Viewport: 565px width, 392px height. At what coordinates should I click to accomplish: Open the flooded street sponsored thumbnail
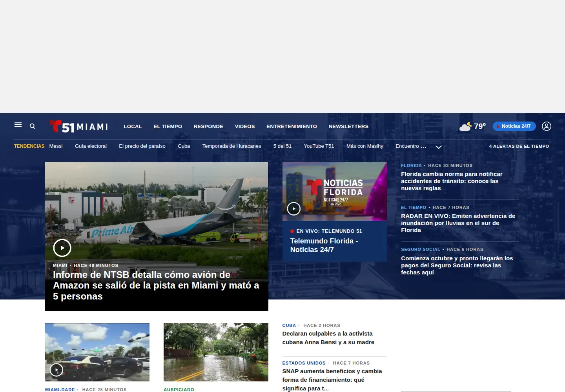click(216, 352)
